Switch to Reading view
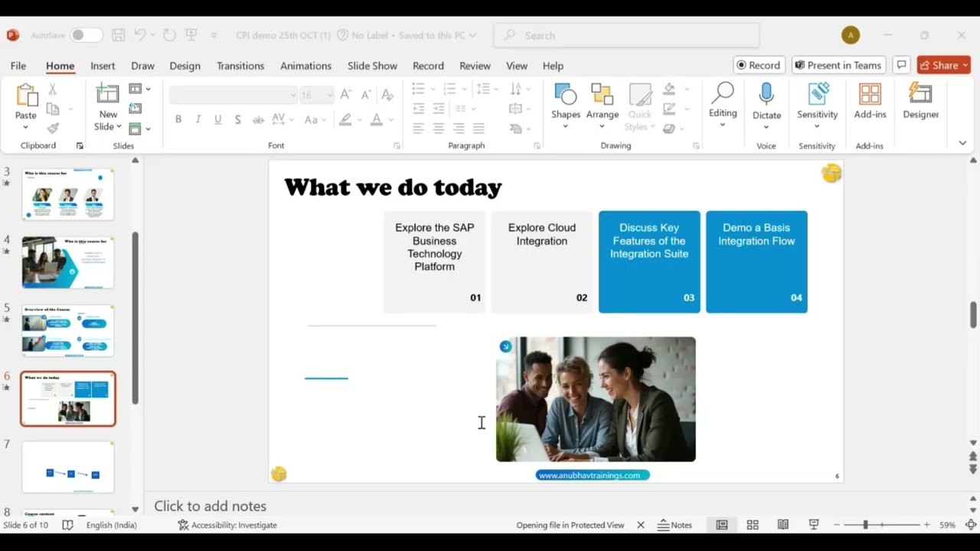Viewport: 980px width, 551px height. (783, 525)
